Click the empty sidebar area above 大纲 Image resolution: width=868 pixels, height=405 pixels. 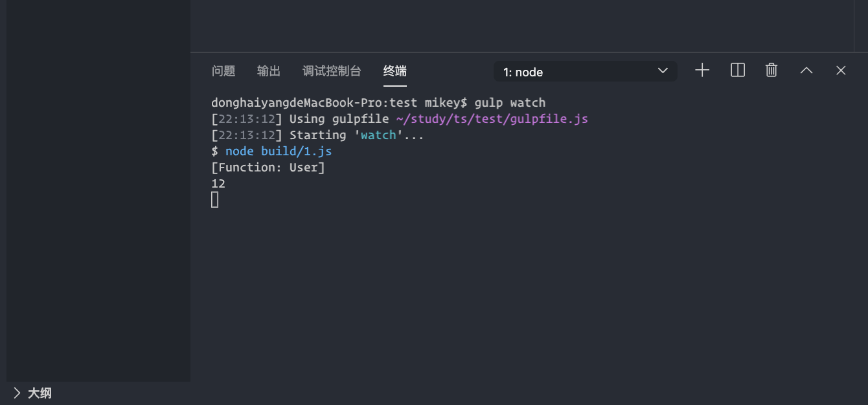98,191
